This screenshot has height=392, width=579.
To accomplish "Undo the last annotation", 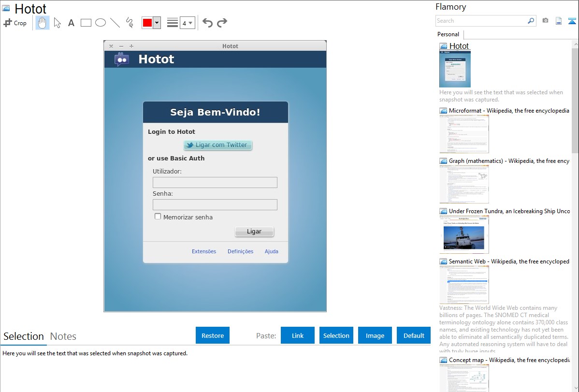I will 207,23.
